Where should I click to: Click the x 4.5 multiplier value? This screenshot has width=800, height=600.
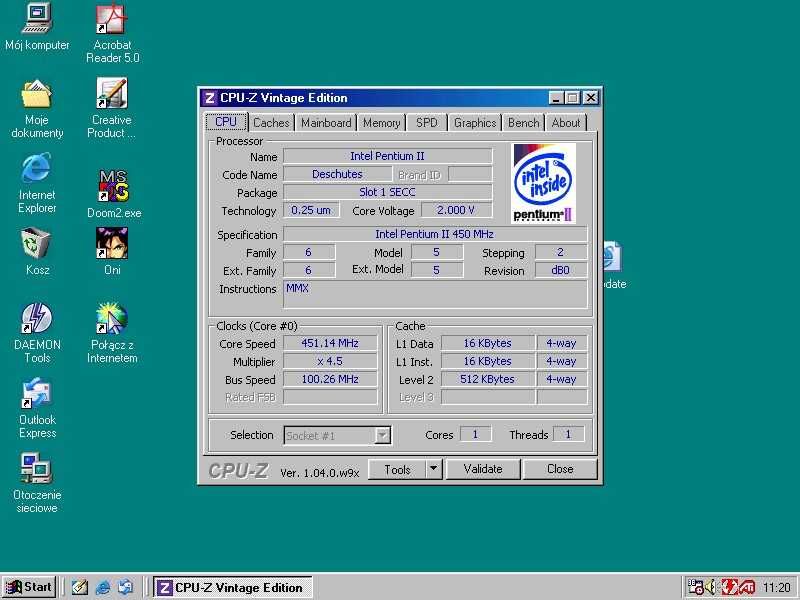(x=330, y=361)
